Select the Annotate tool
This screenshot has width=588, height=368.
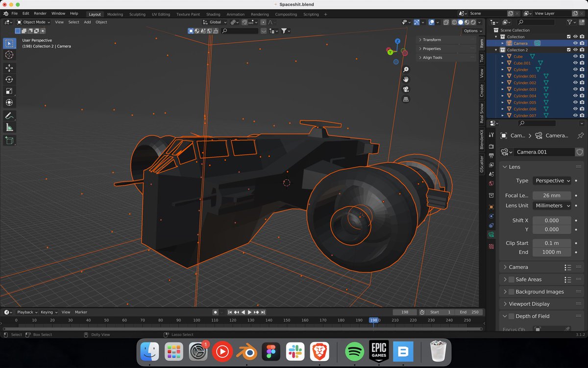[9, 116]
